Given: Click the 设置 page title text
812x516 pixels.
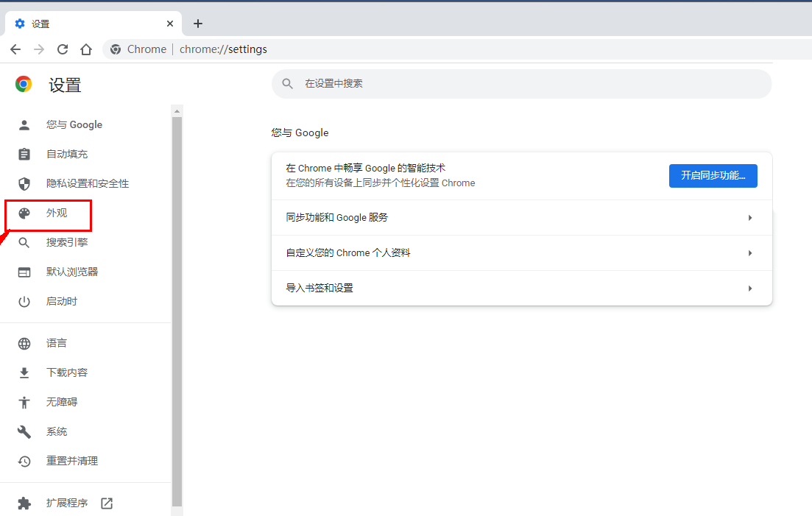Looking at the screenshot, I should pos(66,85).
